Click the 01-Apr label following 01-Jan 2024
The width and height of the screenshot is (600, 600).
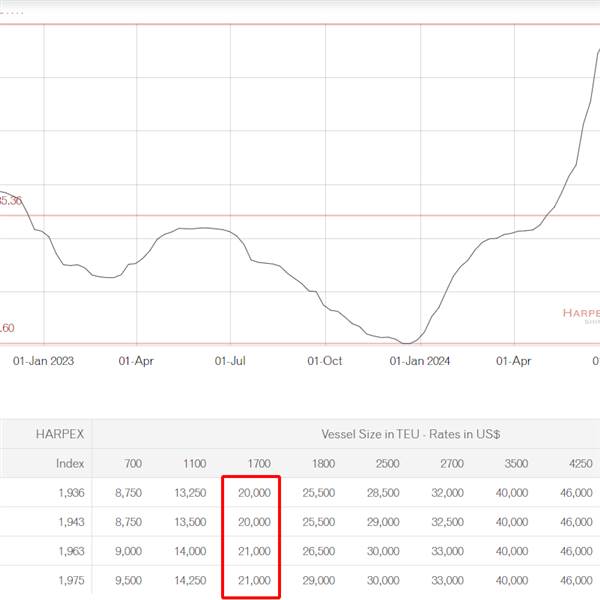point(514,361)
